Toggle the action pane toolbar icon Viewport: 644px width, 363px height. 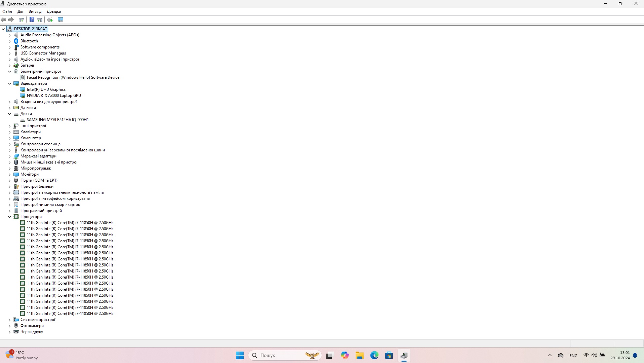point(40,20)
